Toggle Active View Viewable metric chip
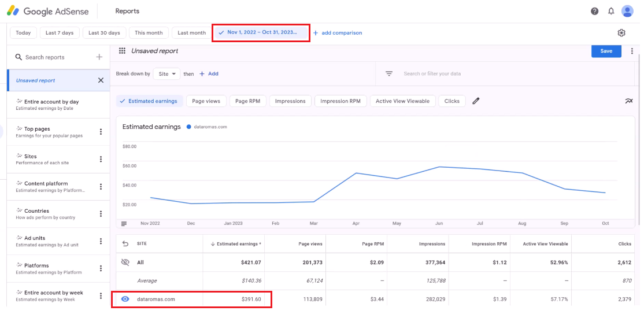The width and height of the screenshot is (644, 318). 402,101
